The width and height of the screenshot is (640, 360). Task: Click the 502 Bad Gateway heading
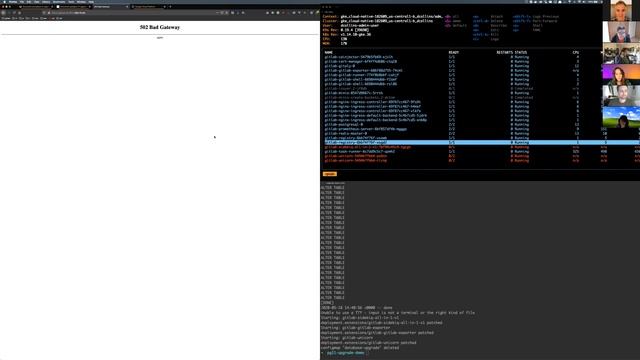[160, 27]
